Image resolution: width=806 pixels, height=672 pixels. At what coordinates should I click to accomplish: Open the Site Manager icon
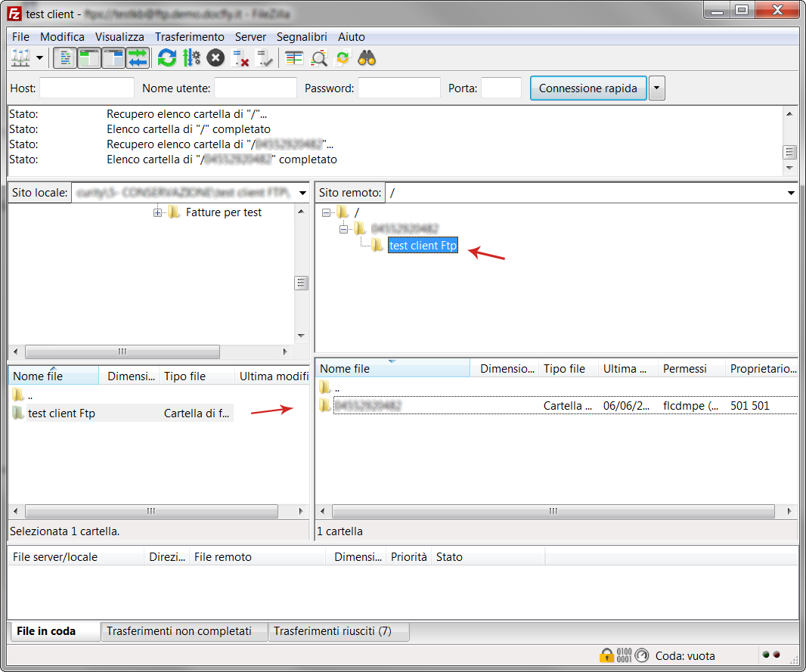point(20,58)
